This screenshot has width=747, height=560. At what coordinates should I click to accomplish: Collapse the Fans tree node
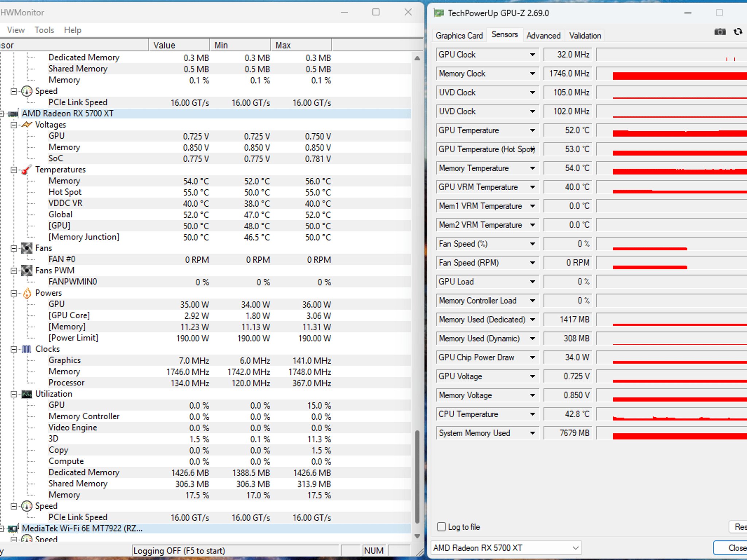coord(13,248)
